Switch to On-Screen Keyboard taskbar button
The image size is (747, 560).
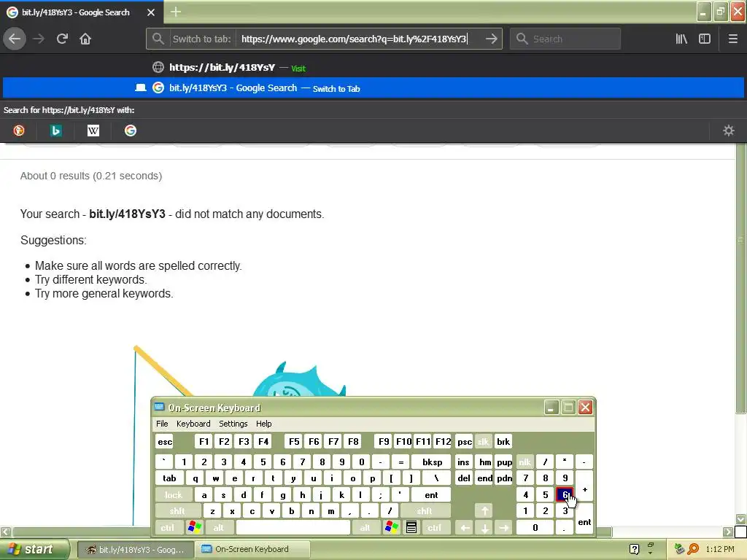(252, 550)
